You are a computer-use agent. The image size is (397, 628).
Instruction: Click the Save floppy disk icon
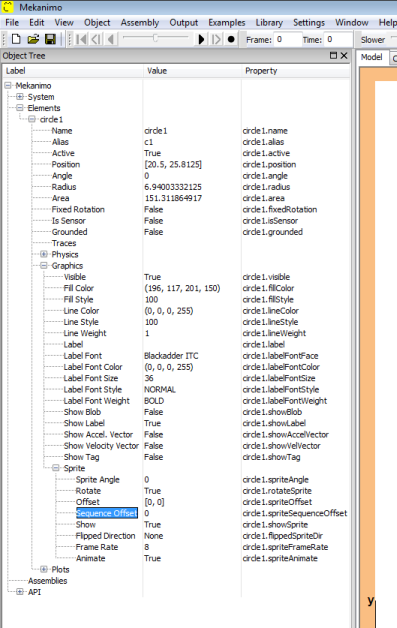[50, 39]
